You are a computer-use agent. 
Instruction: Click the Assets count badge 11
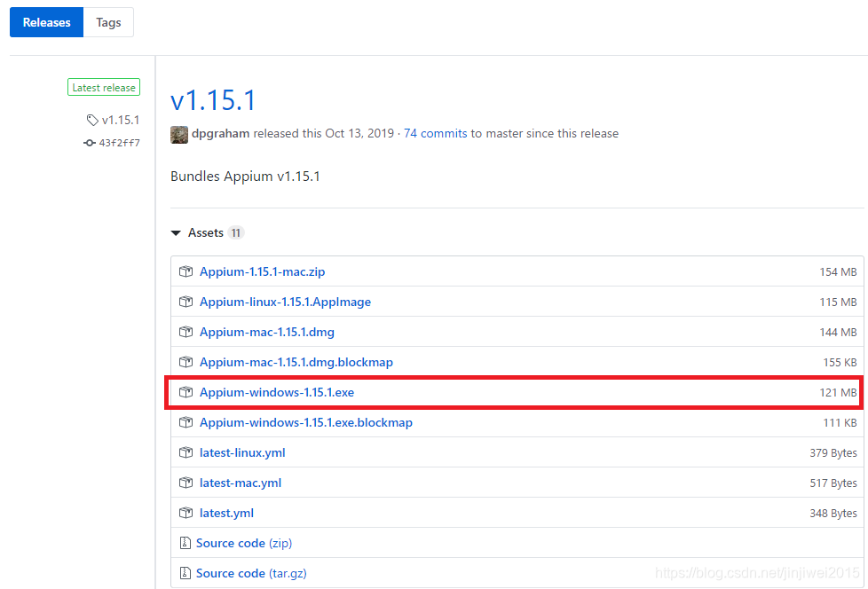click(x=236, y=232)
